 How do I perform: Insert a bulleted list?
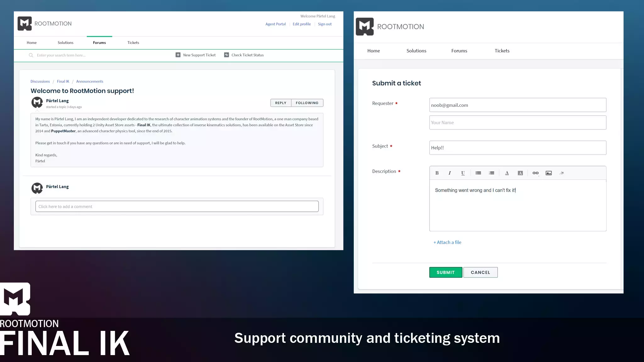pos(478,173)
